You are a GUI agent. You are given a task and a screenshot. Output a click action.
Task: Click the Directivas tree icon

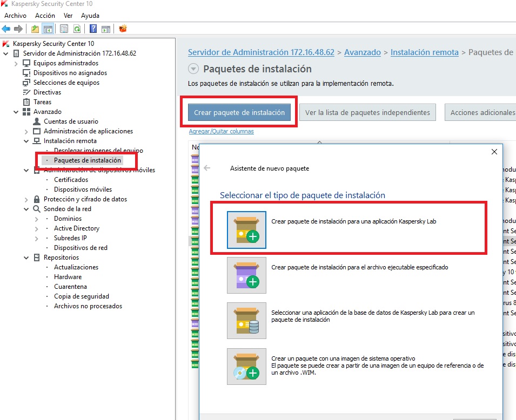pos(26,92)
